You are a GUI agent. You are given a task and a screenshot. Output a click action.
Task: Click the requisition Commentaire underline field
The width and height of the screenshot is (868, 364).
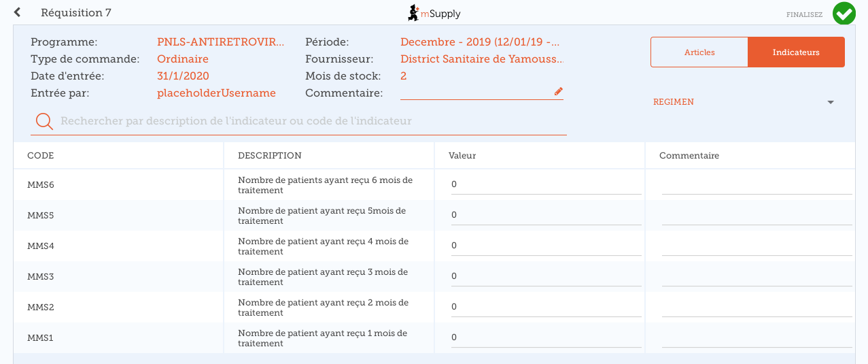[x=476, y=93]
